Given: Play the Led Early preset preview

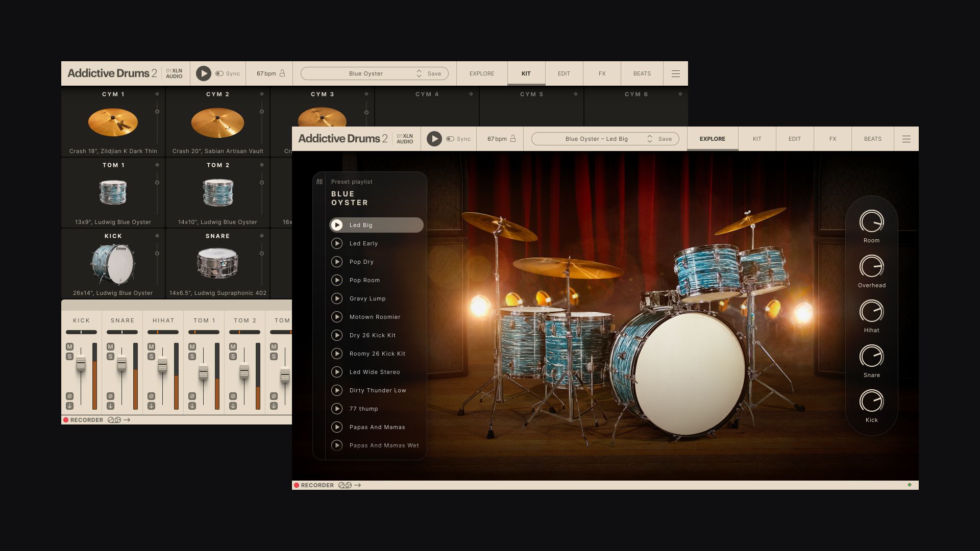Looking at the screenshot, I should coord(337,243).
